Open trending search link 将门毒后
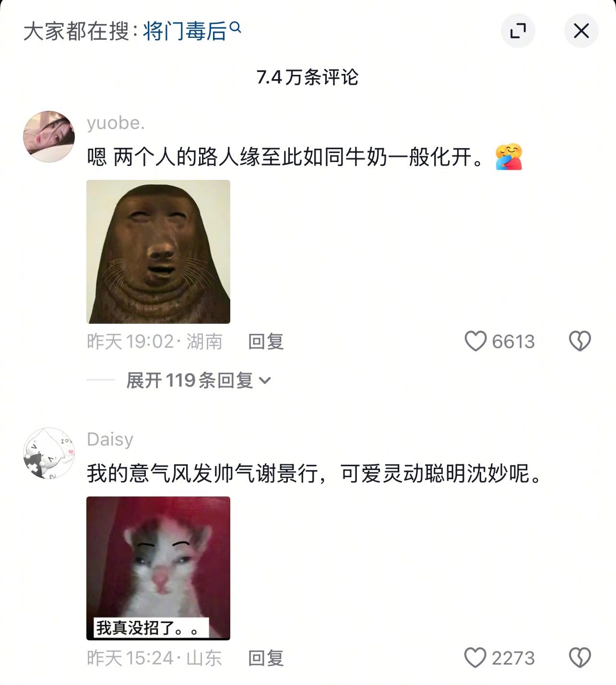The width and height of the screenshot is (616, 685). click(185, 32)
